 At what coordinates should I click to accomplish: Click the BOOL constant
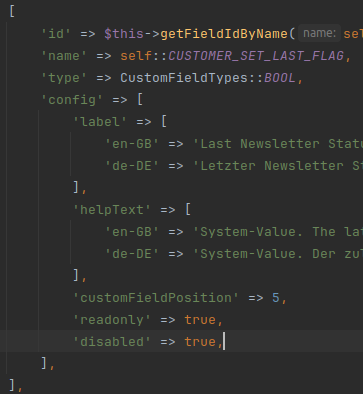point(280,78)
